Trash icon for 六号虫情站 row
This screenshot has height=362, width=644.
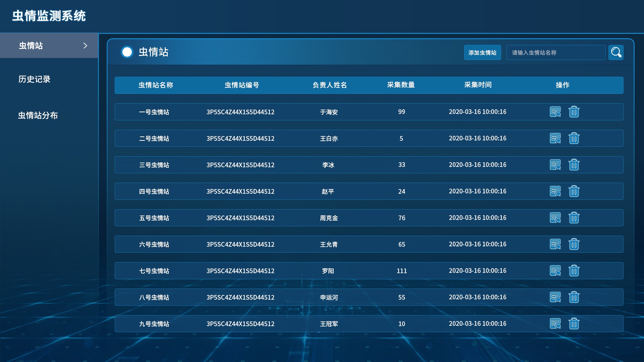(574, 244)
